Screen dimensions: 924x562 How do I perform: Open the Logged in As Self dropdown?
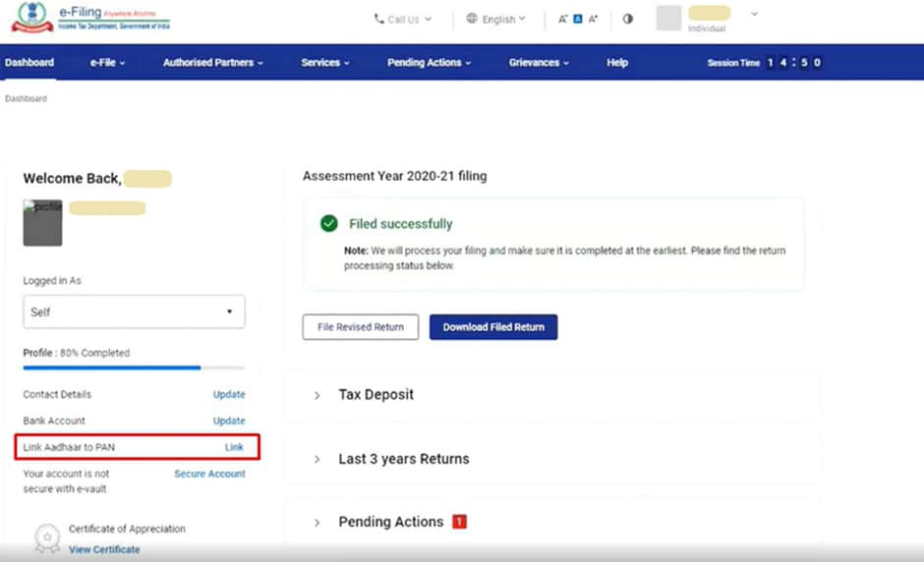[x=134, y=311]
